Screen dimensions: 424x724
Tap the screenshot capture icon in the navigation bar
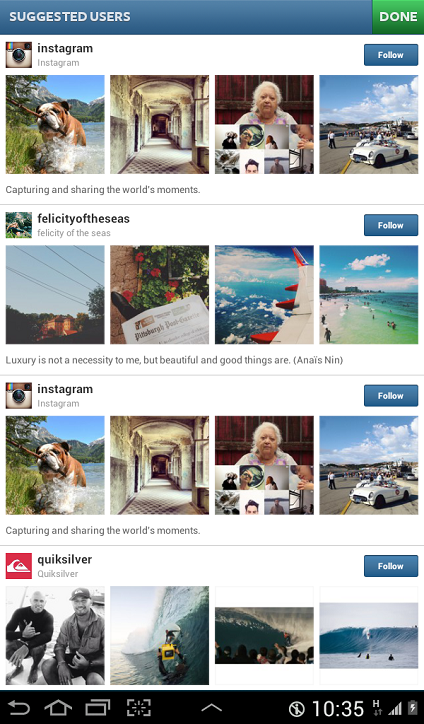[139, 707]
